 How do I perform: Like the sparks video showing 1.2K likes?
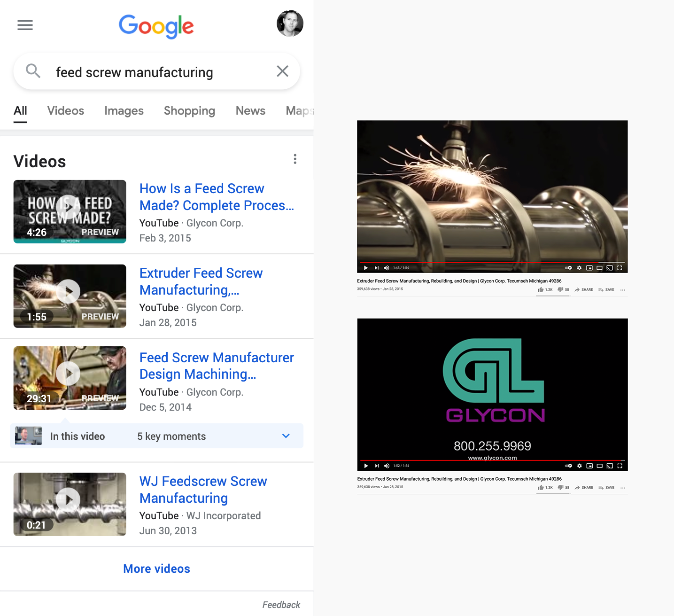[x=545, y=289]
